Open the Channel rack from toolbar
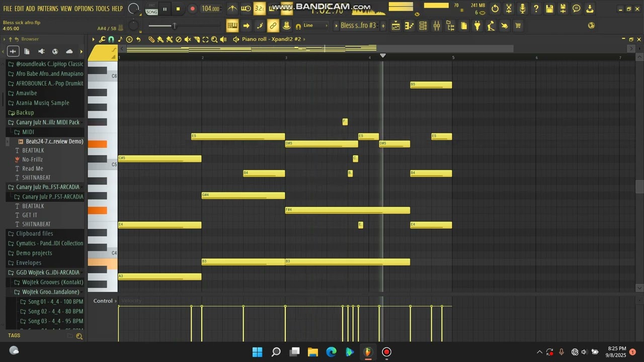The width and height of the screenshot is (644, 362). (423, 26)
